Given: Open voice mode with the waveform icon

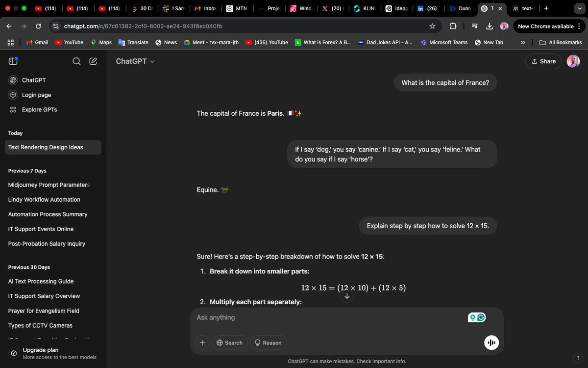Looking at the screenshot, I should (491, 342).
